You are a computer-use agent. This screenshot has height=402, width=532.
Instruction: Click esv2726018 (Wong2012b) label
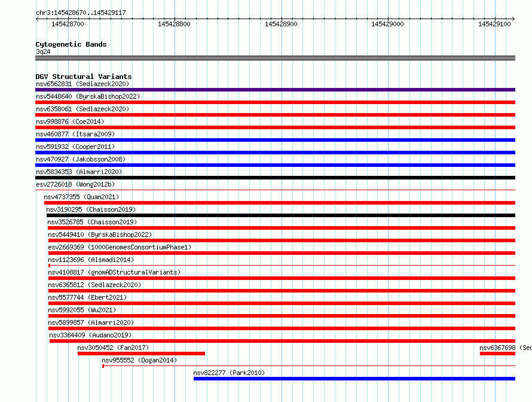click(75, 184)
